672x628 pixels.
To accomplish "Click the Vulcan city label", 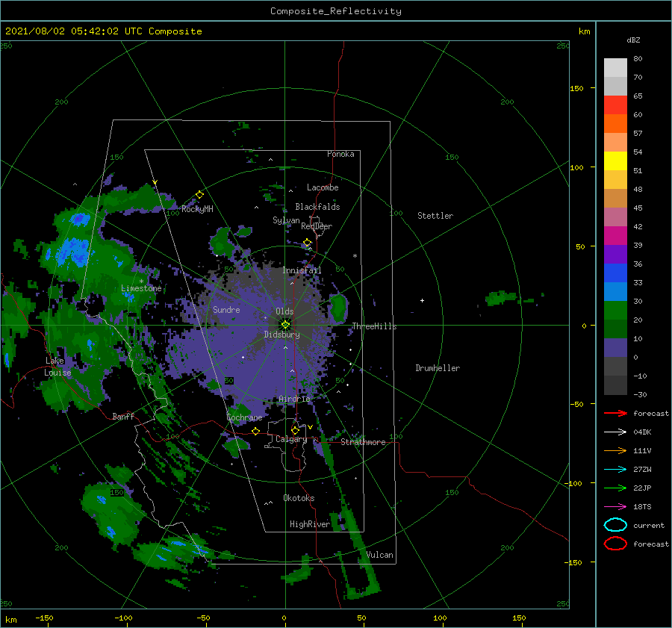I will pyautogui.click(x=380, y=555).
